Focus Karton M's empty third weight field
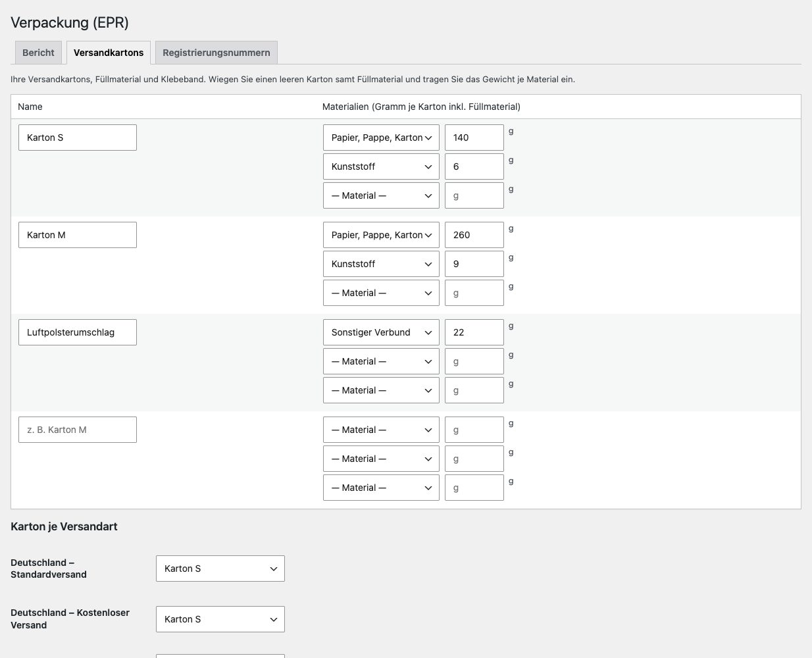The height and width of the screenshot is (658, 812). pyautogui.click(x=474, y=293)
